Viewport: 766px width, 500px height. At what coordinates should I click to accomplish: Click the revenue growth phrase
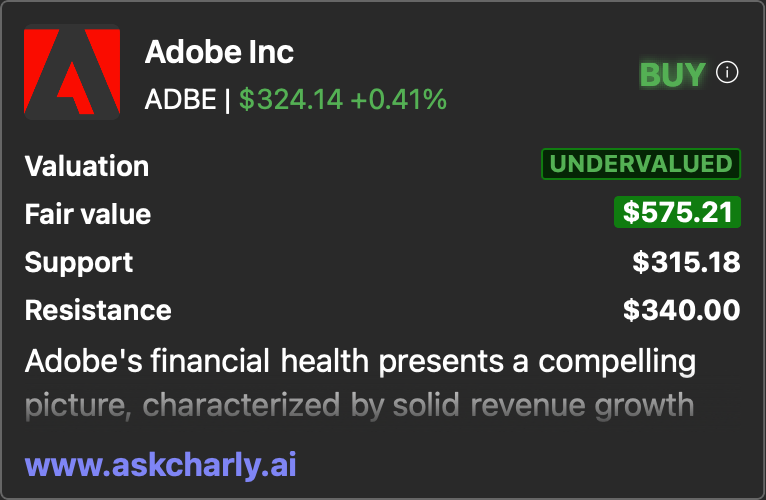tap(582, 406)
